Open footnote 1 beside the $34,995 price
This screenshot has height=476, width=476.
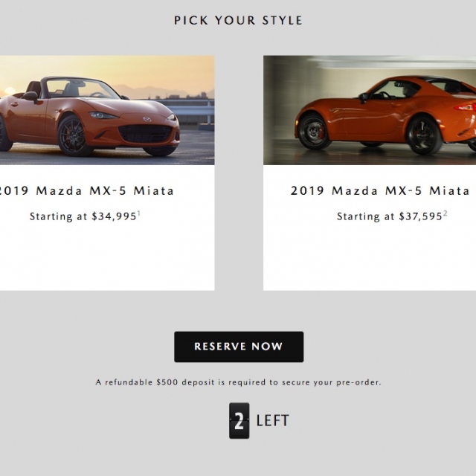[139, 214]
